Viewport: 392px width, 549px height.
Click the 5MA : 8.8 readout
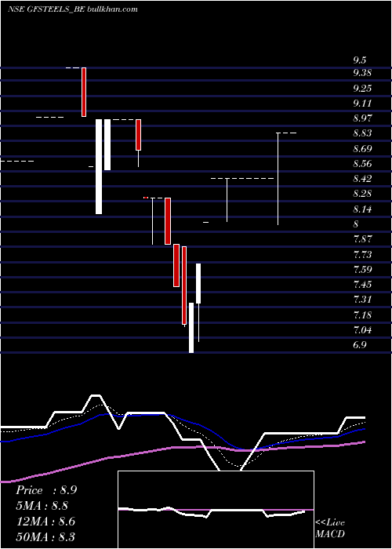tap(42, 506)
